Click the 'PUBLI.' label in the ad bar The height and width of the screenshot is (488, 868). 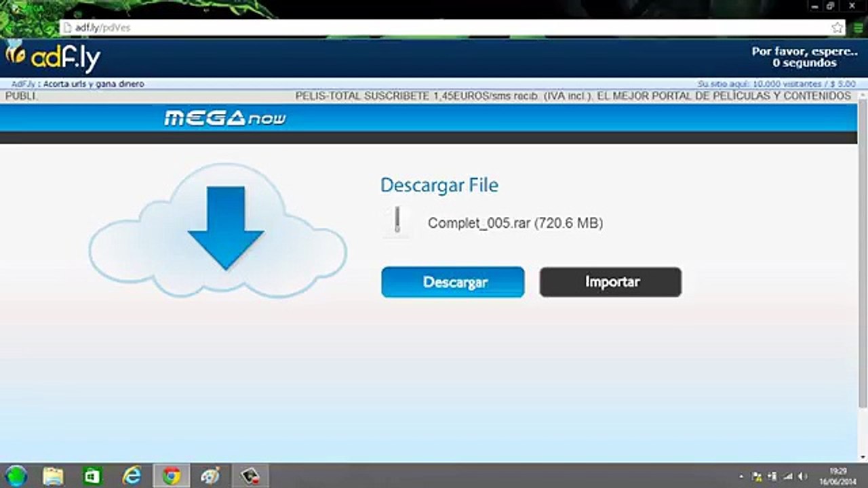[x=22, y=96]
